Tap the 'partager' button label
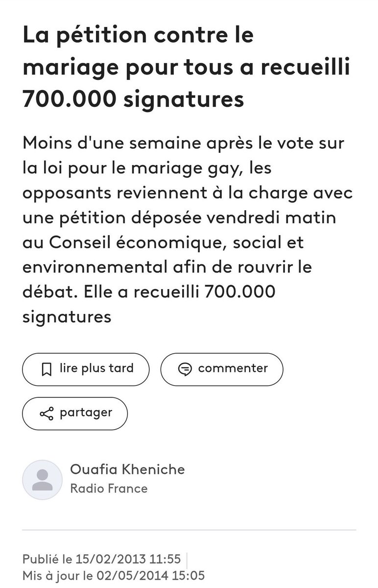The width and height of the screenshot is (378, 588). tap(86, 413)
